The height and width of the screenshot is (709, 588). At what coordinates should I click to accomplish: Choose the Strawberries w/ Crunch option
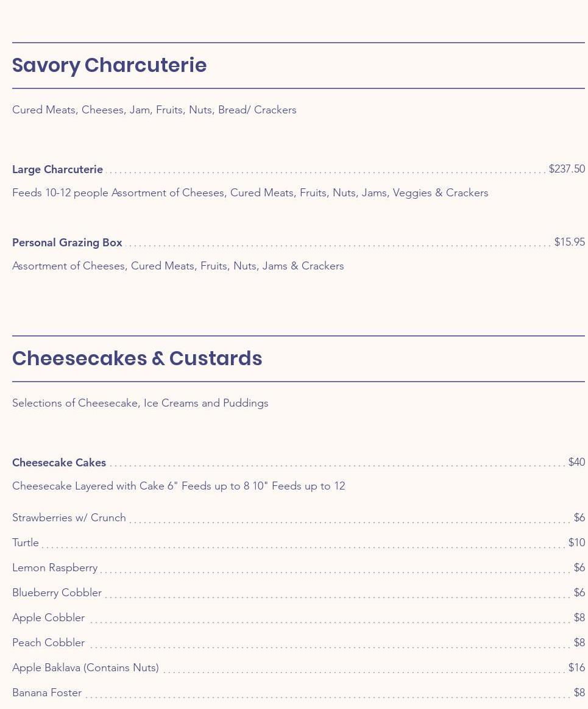[x=69, y=518]
